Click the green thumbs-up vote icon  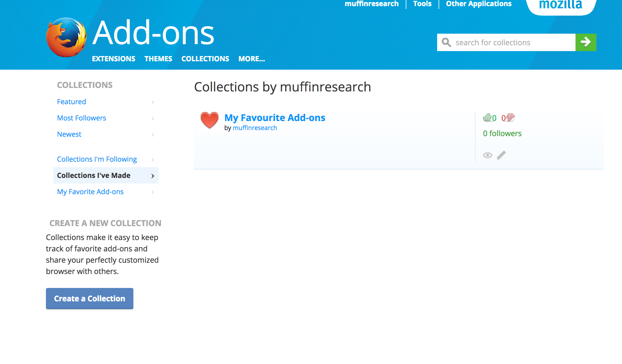487,118
